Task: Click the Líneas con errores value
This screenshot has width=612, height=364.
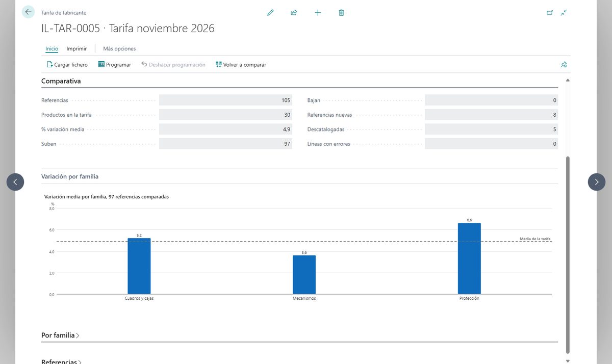Action: click(x=491, y=144)
